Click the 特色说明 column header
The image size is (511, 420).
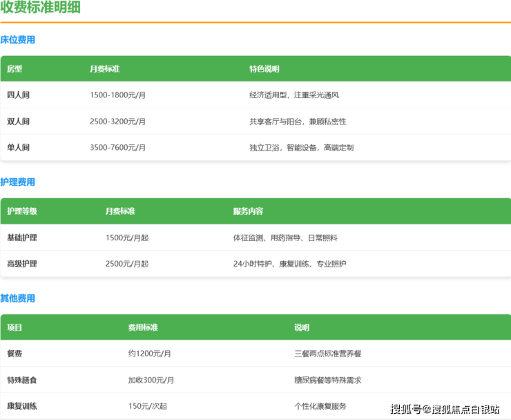click(264, 69)
